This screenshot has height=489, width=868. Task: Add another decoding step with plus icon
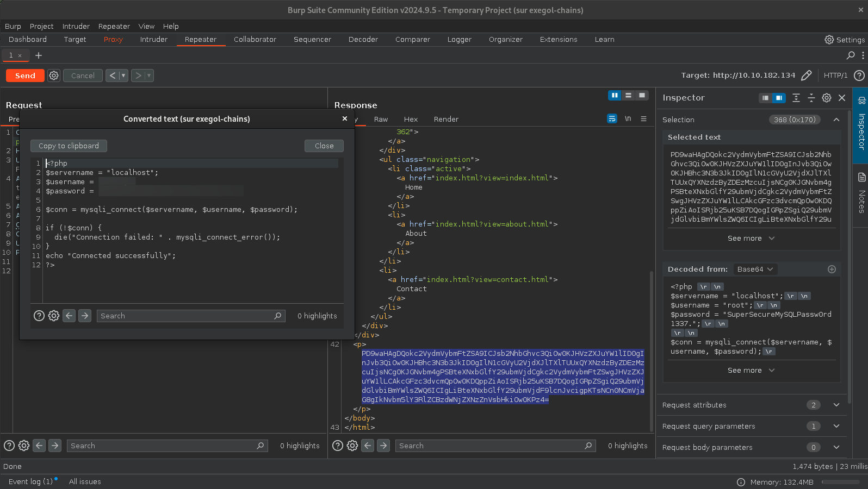pyautogui.click(x=832, y=269)
